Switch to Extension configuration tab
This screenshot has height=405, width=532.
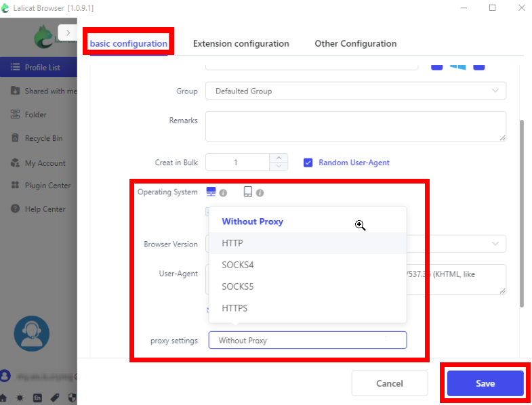[241, 44]
